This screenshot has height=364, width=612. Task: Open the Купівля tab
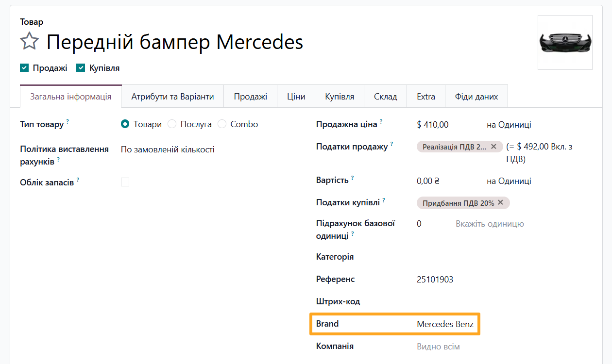[340, 97]
